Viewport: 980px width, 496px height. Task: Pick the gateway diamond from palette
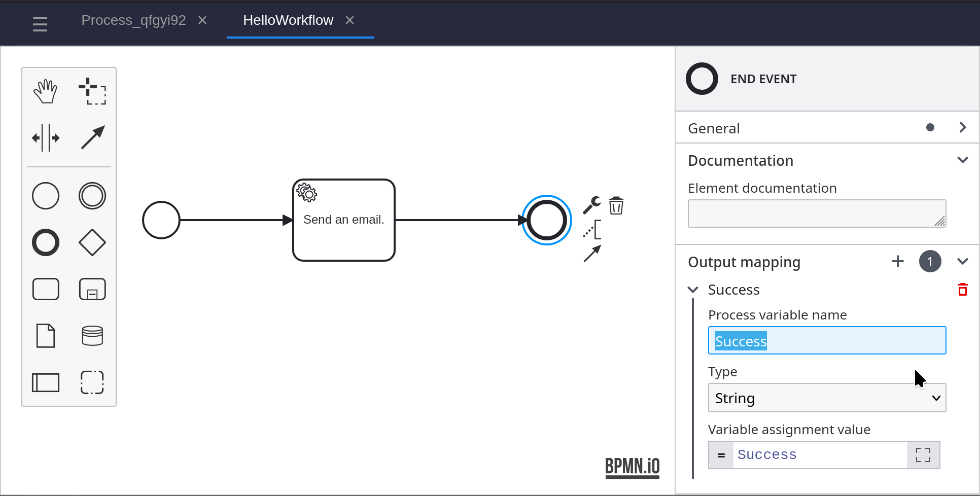point(92,242)
